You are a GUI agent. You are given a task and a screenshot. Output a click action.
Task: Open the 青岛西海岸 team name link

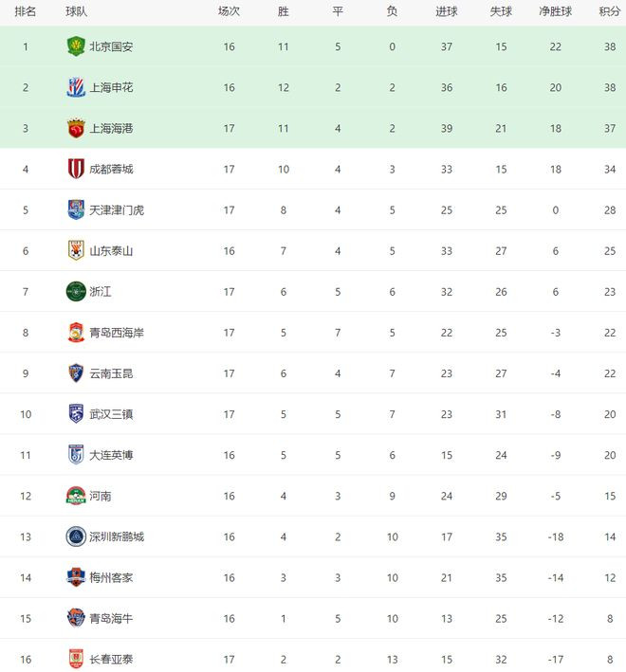pos(117,333)
